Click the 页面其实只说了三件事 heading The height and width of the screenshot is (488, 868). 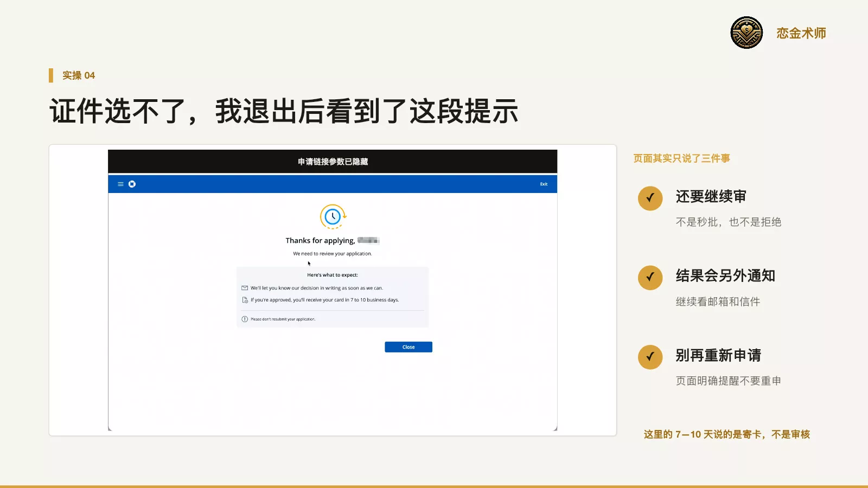[681, 158]
